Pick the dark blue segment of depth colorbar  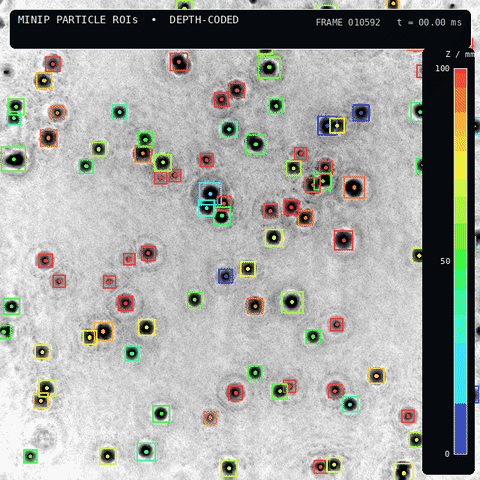click(x=461, y=429)
